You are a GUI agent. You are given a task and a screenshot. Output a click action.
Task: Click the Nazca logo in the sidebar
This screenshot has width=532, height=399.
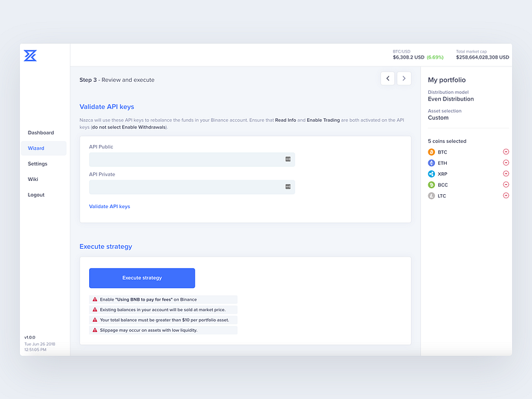pos(30,56)
